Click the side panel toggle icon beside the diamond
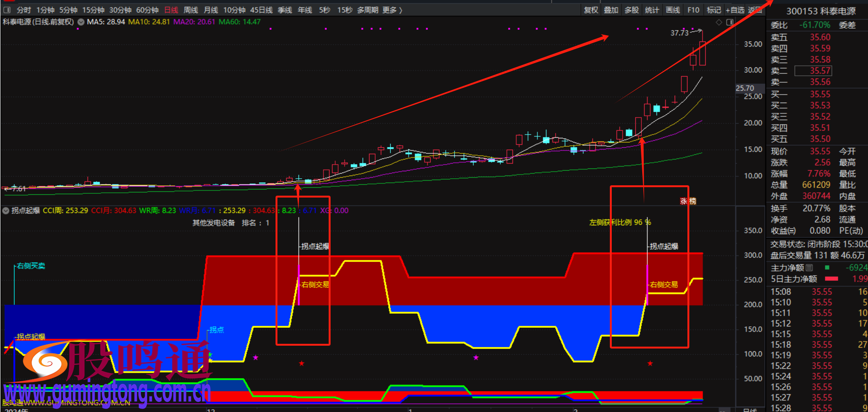This screenshot has width=868, height=412. [730, 22]
